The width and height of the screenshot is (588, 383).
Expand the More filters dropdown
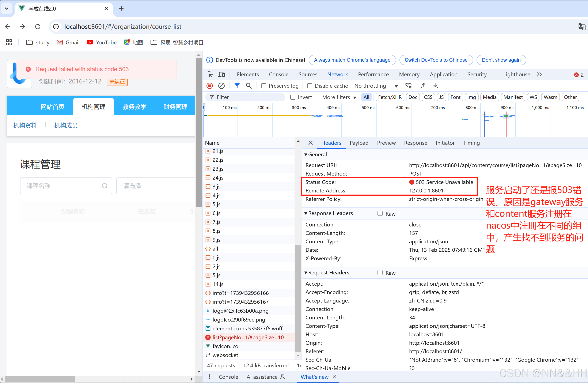(339, 97)
